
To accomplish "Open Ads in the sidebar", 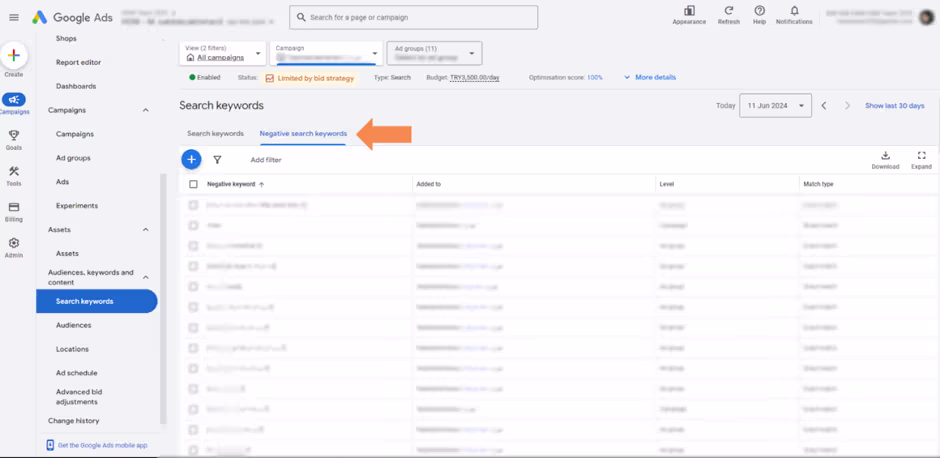I will [62, 182].
